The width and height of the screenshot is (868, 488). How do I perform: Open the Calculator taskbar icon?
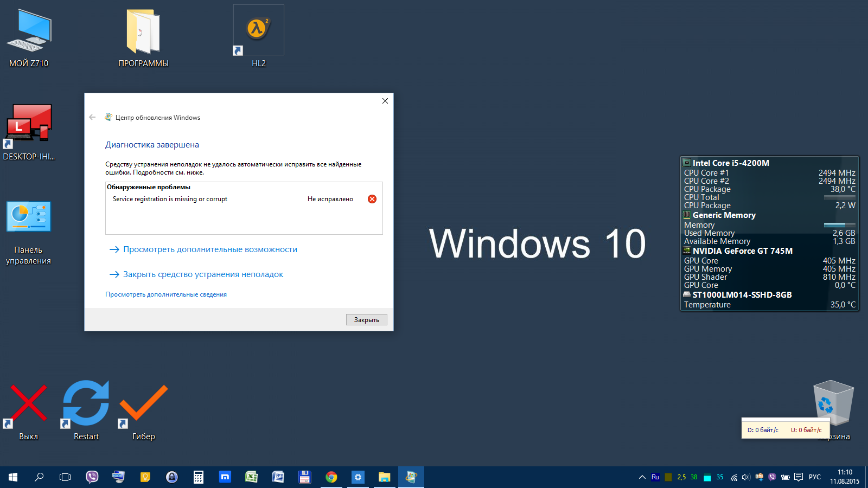pos(199,477)
